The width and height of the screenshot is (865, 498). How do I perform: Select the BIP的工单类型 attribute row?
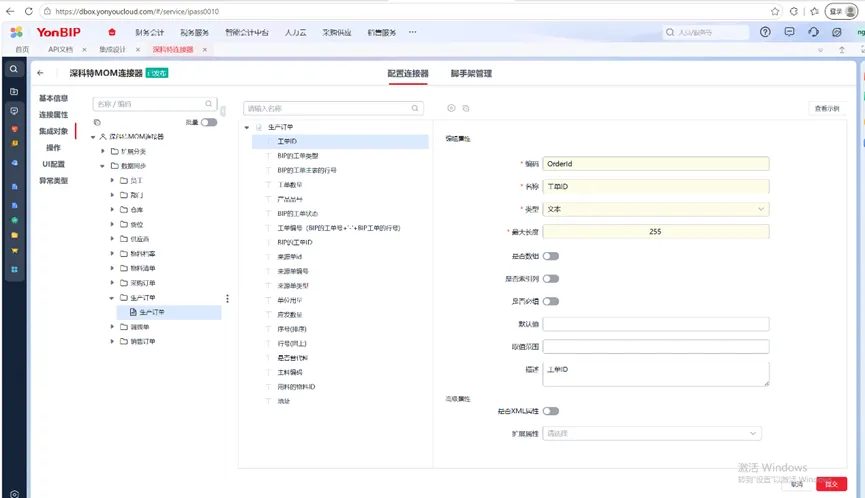point(340,156)
